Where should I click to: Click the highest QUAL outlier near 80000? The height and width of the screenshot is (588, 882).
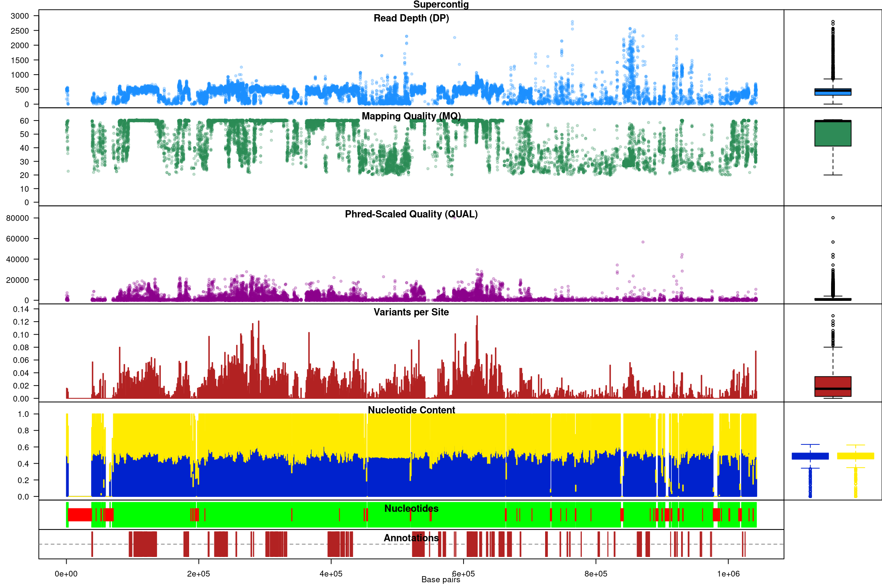tap(833, 218)
